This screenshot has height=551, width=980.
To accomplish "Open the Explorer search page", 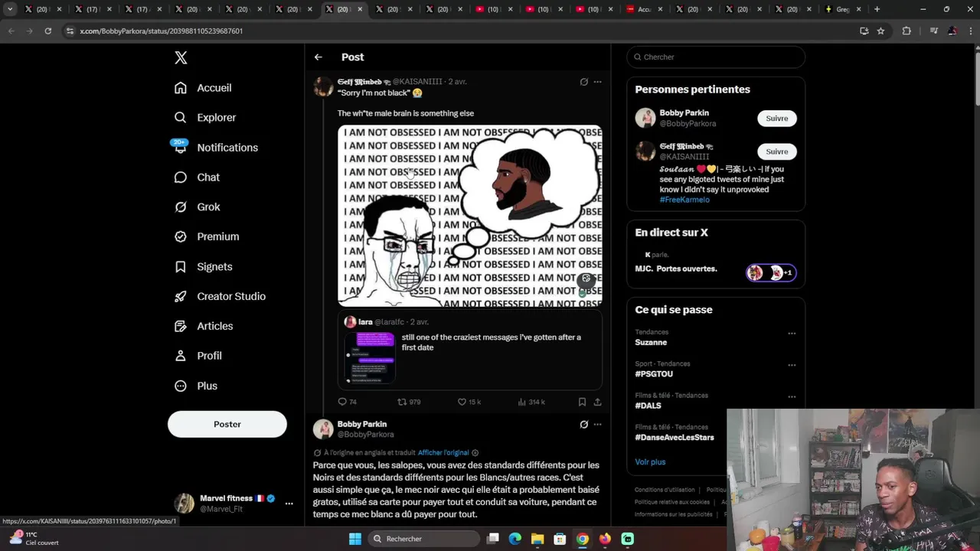I will (204, 118).
